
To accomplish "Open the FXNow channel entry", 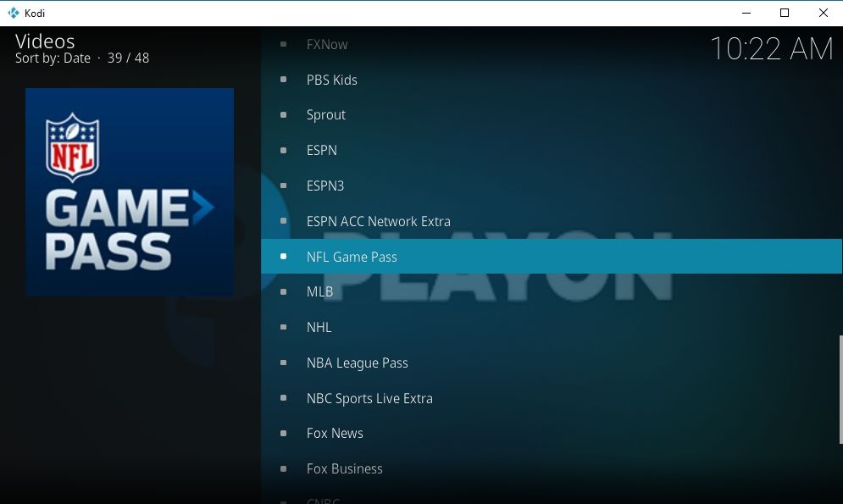I will [x=552, y=44].
